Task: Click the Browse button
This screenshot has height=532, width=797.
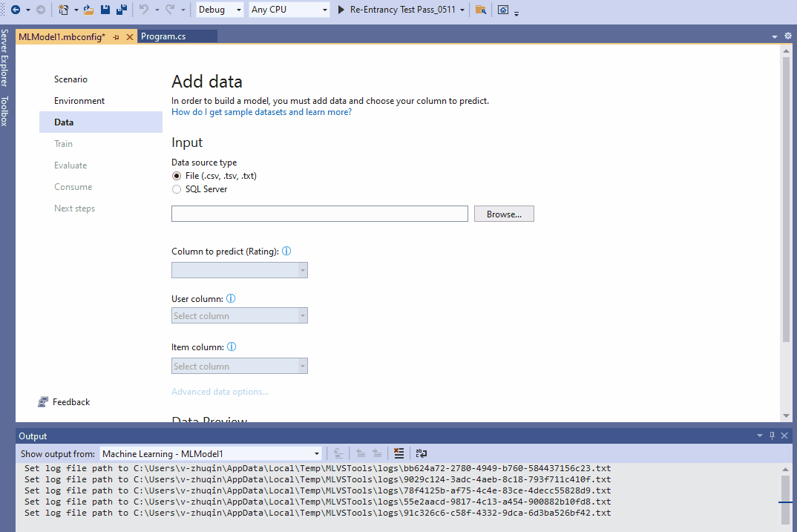Action: (503, 214)
